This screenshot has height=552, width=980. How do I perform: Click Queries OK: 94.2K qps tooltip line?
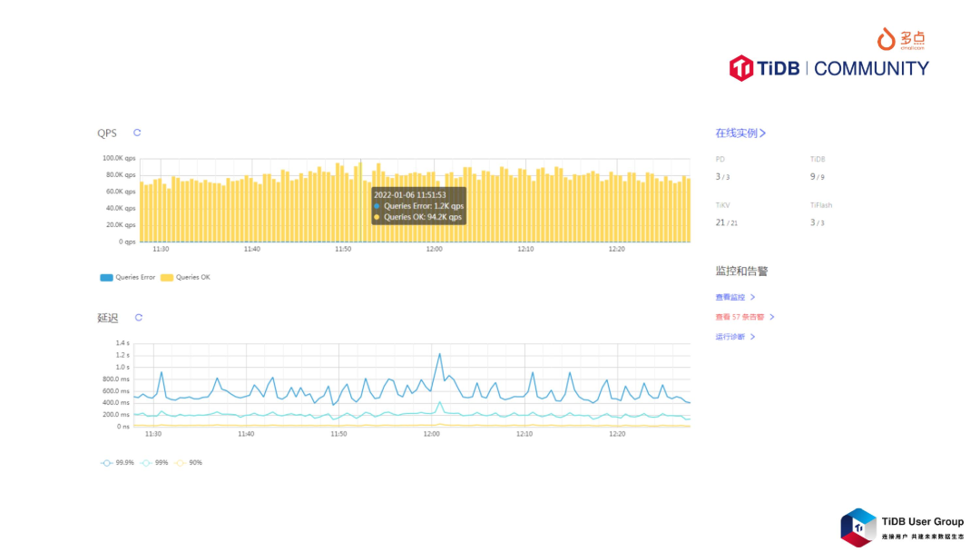418,217
